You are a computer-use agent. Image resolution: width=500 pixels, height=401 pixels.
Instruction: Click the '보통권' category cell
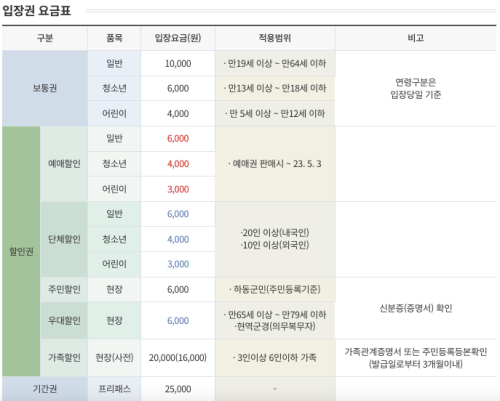pos(45,88)
